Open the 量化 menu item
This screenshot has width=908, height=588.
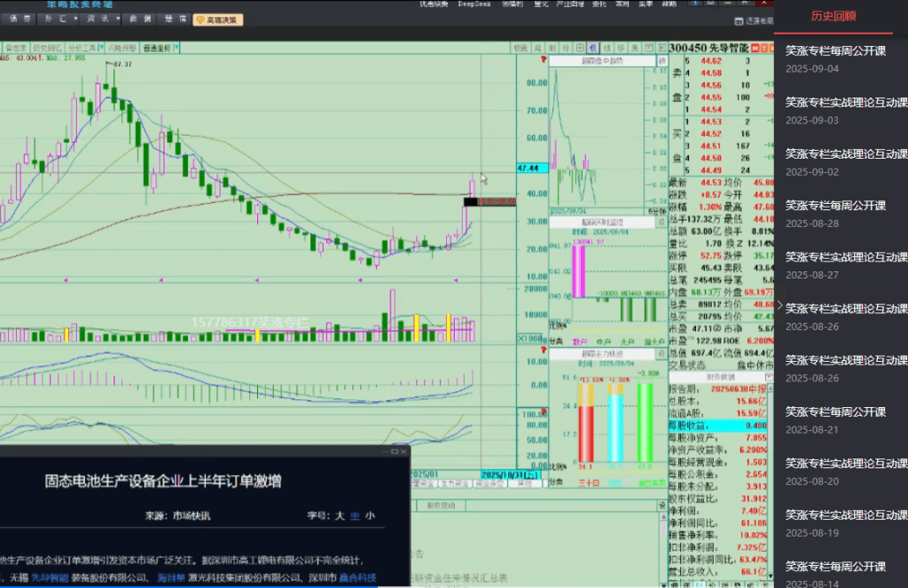541,4
